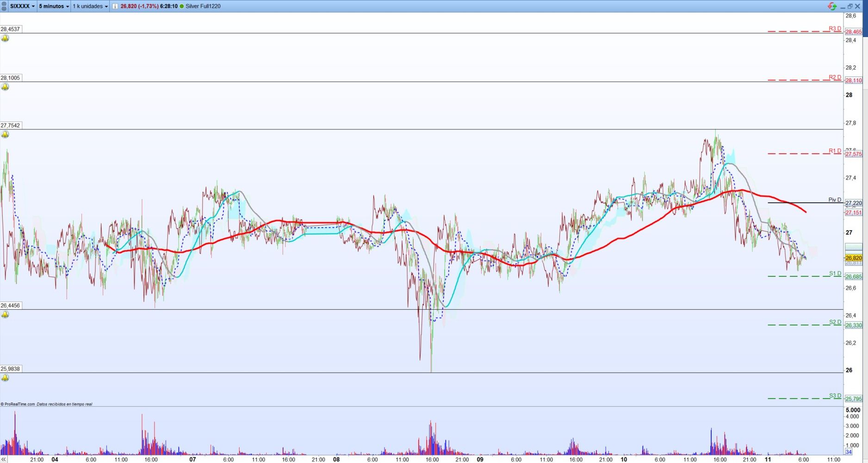Click the 26,330 price axis tag
Viewport: 868px width, 463px height.
click(854, 325)
